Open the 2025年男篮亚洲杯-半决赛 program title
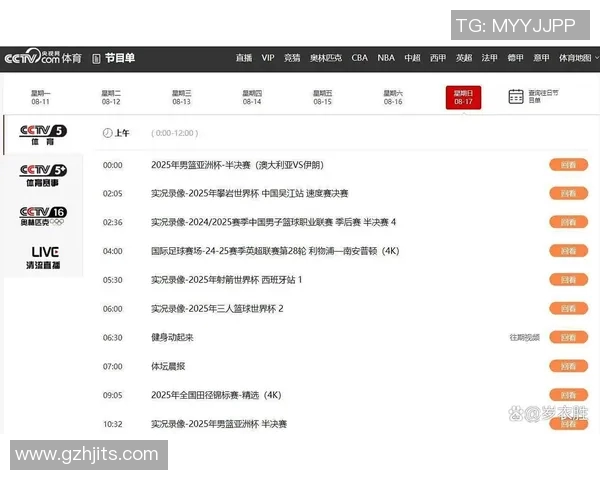 tap(237, 165)
